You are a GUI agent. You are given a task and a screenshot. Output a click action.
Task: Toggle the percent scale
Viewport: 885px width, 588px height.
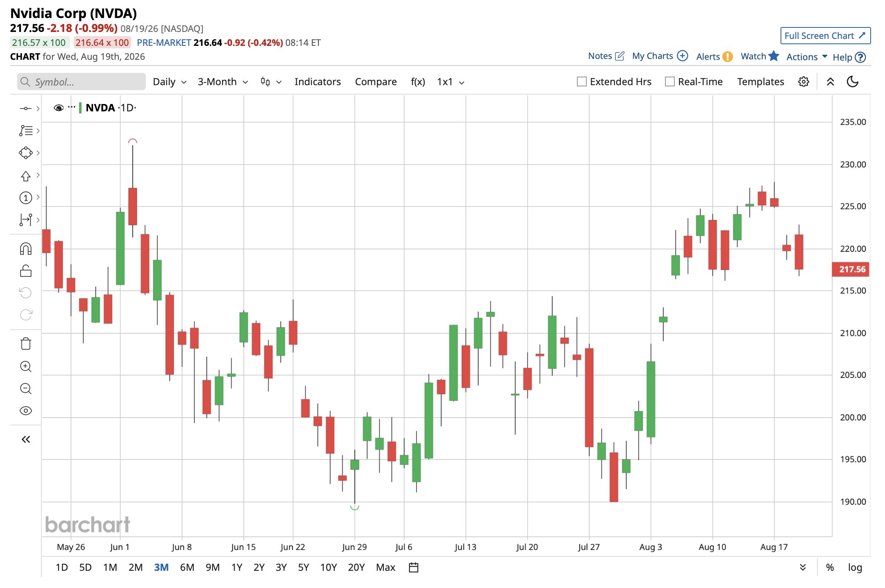click(x=830, y=567)
